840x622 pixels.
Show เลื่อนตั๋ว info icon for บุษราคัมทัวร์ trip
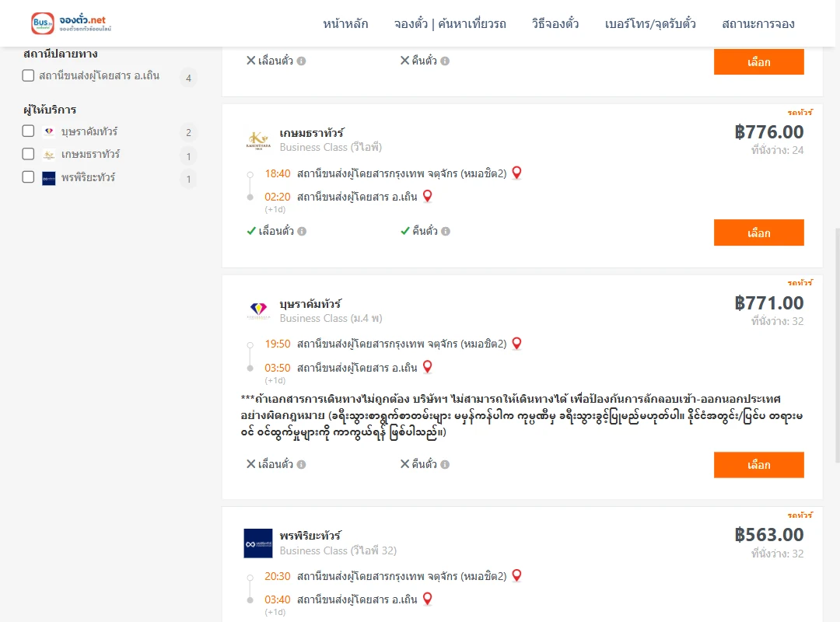pos(301,464)
